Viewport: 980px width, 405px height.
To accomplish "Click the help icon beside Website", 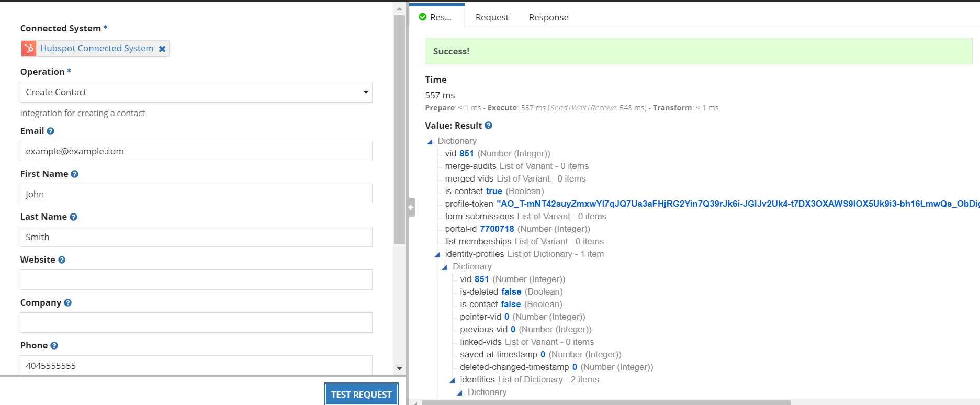I will point(62,260).
